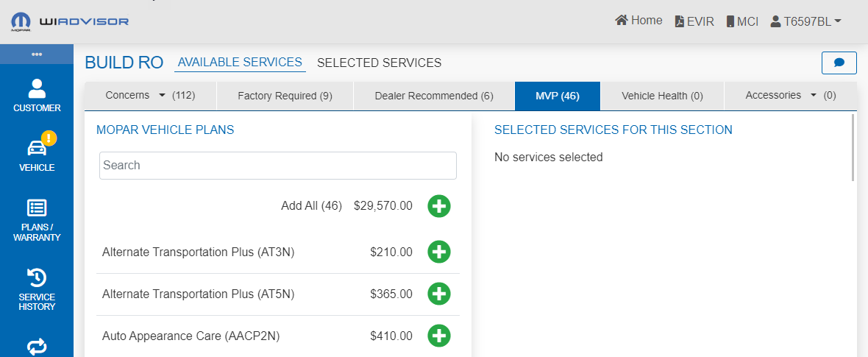Open Selected Services view
Screen dimensions: 868x357
click(379, 63)
